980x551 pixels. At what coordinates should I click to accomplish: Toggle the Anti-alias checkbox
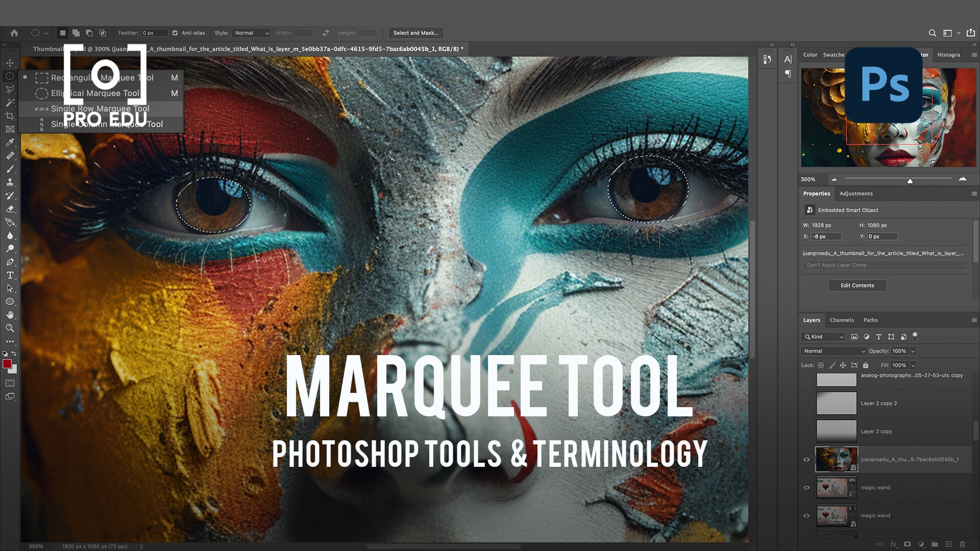point(176,33)
